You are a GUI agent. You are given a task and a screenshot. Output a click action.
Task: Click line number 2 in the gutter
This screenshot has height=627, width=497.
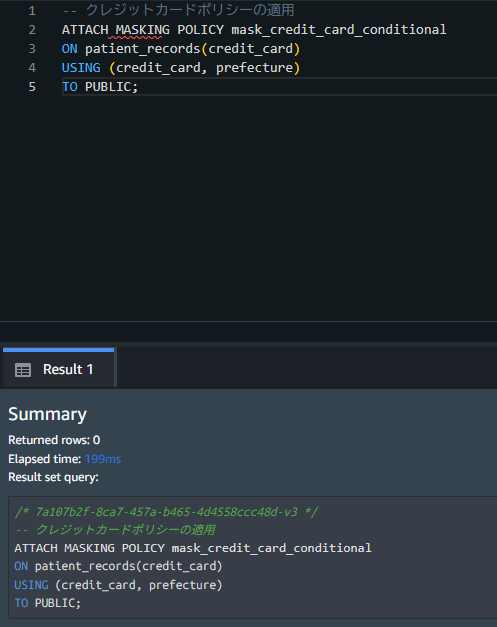pyautogui.click(x=32, y=30)
